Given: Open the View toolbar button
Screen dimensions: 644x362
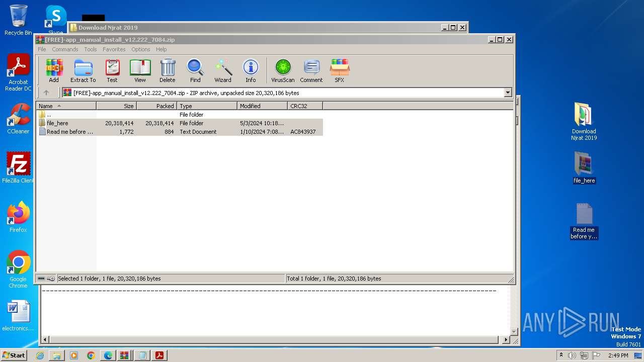Looking at the screenshot, I should click(140, 71).
